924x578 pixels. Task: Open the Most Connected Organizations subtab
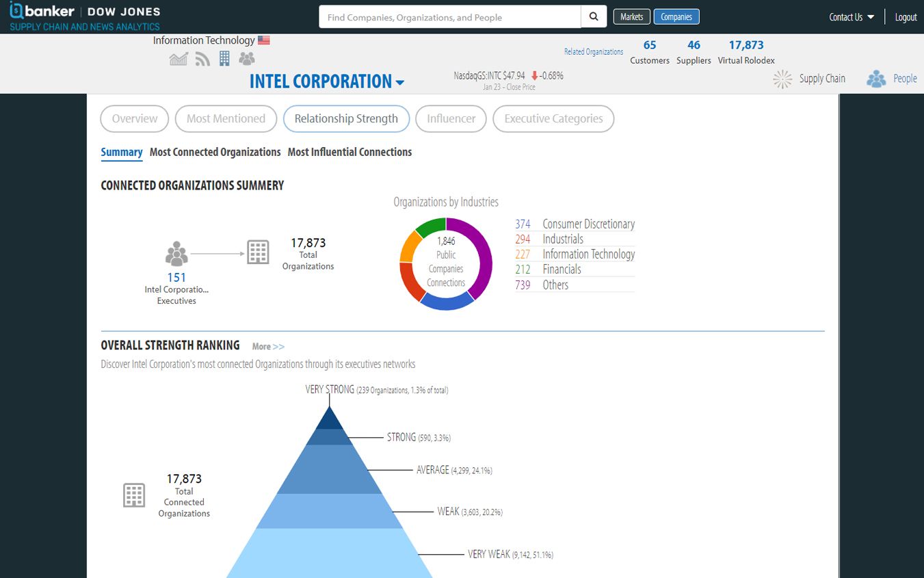[x=215, y=152]
